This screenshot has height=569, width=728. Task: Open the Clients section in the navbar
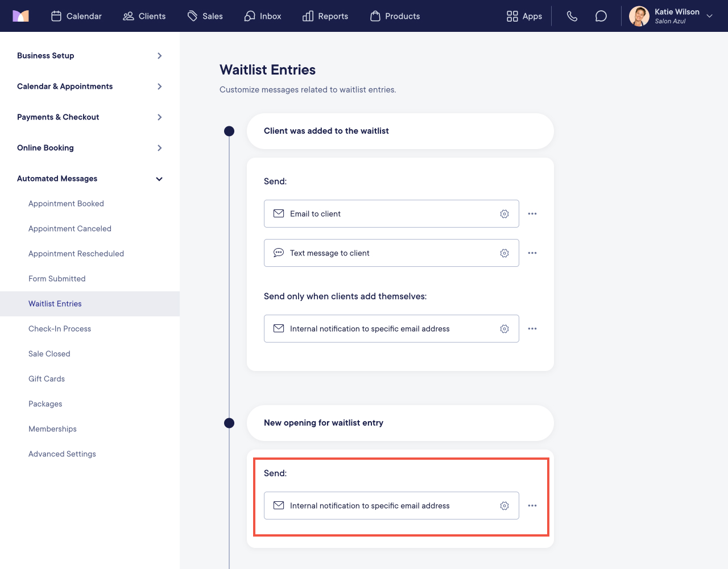click(x=144, y=16)
